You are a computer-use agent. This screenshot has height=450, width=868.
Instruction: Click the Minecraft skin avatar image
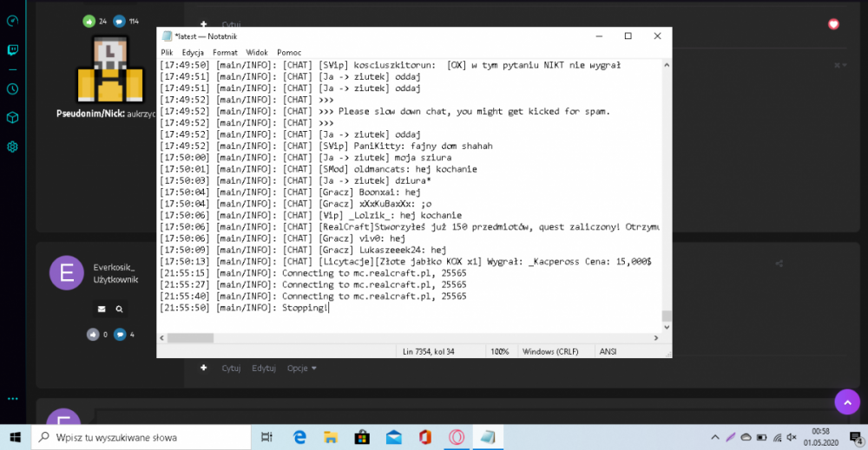[x=110, y=69]
